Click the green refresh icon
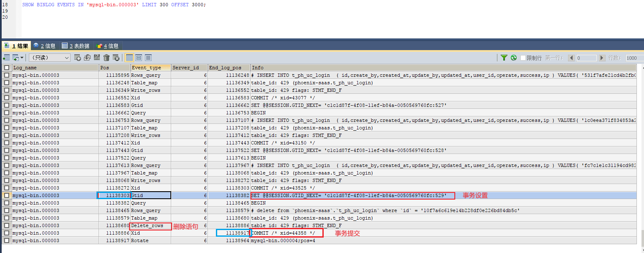The height and width of the screenshot is (253, 644). pos(514,58)
